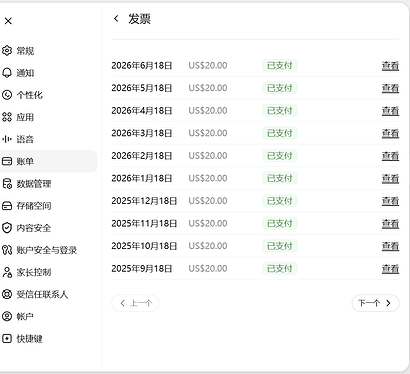Click US$20.00 in the 2026年3月18日 row

tap(208, 133)
